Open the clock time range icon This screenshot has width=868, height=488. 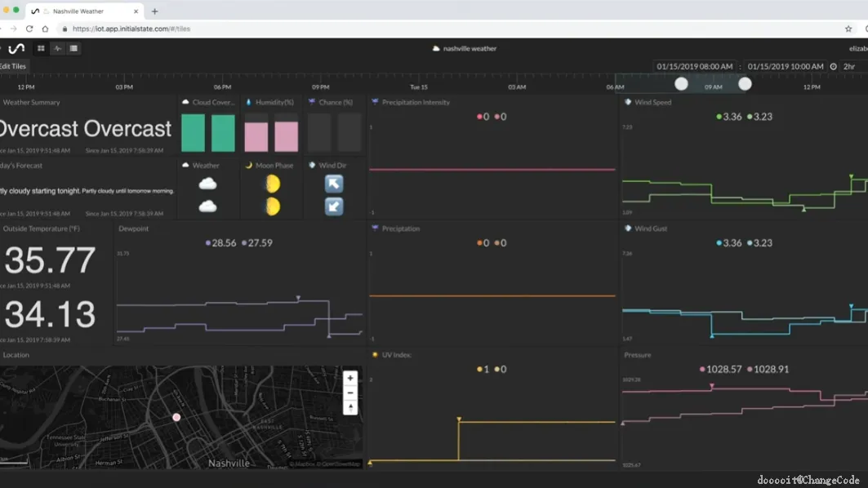(x=833, y=66)
